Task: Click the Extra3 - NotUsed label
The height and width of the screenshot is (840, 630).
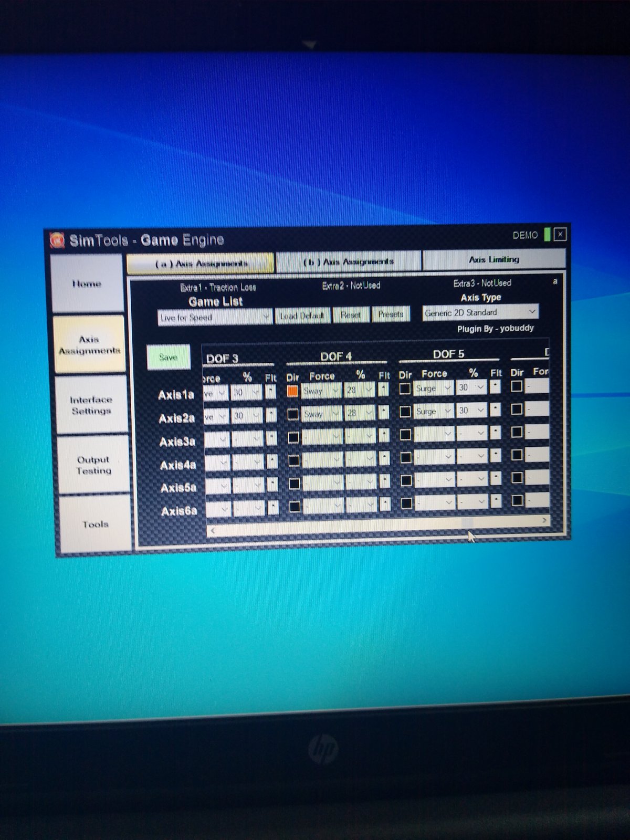Action: 482,283
